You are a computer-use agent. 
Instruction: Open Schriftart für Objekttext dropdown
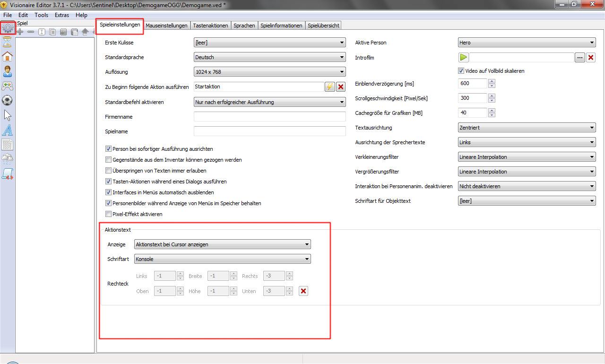(x=527, y=201)
